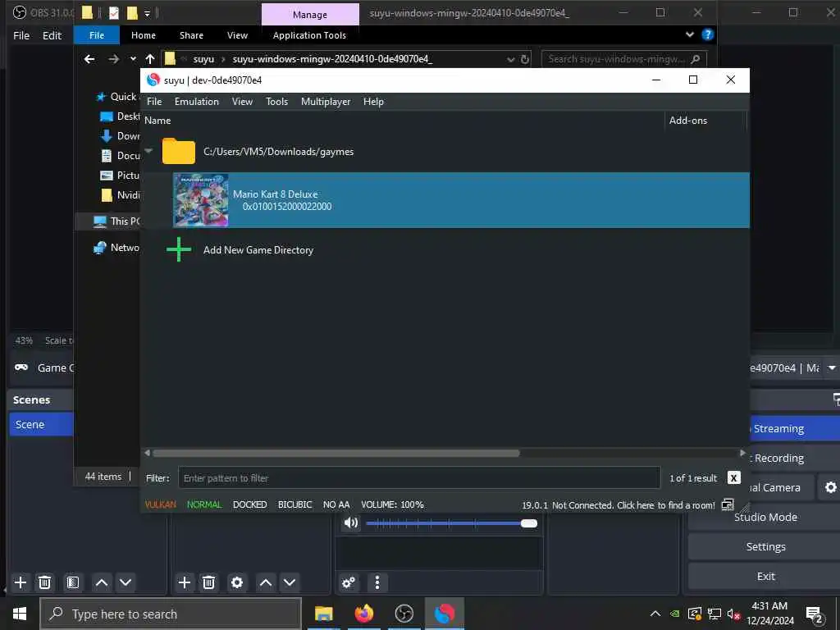Click the green plus Add New Game Directory icon

(x=178, y=249)
